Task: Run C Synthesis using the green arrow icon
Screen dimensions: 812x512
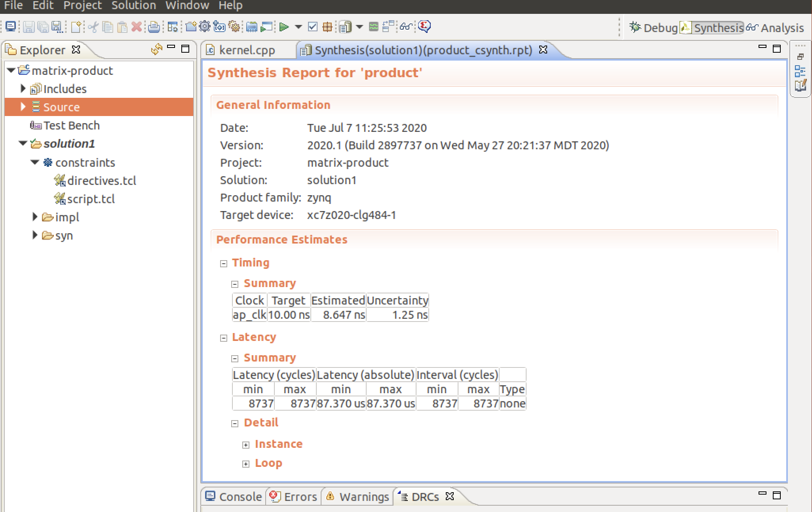Action: coord(283,27)
